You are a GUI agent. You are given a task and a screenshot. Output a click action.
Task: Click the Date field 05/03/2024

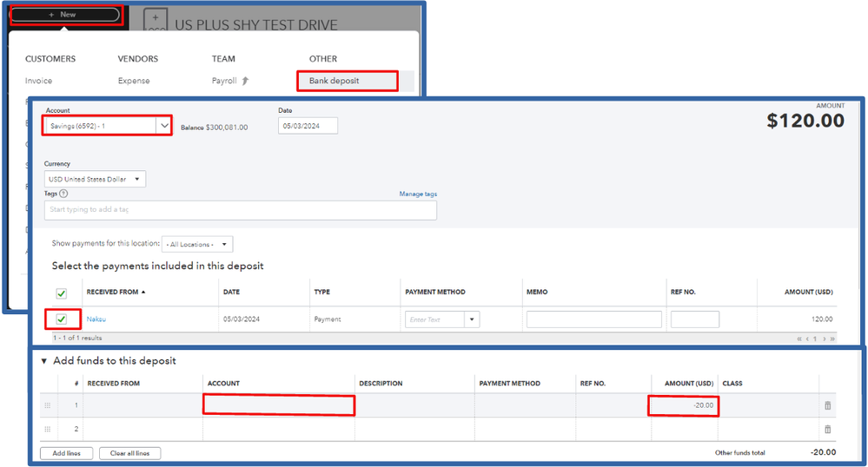pyautogui.click(x=308, y=126)
